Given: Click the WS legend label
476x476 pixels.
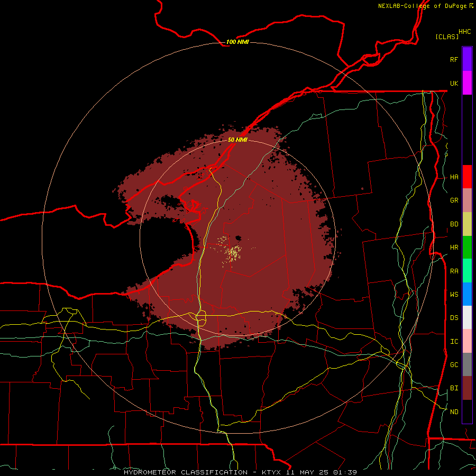Looking at the screenshot, I should [454, 294].
